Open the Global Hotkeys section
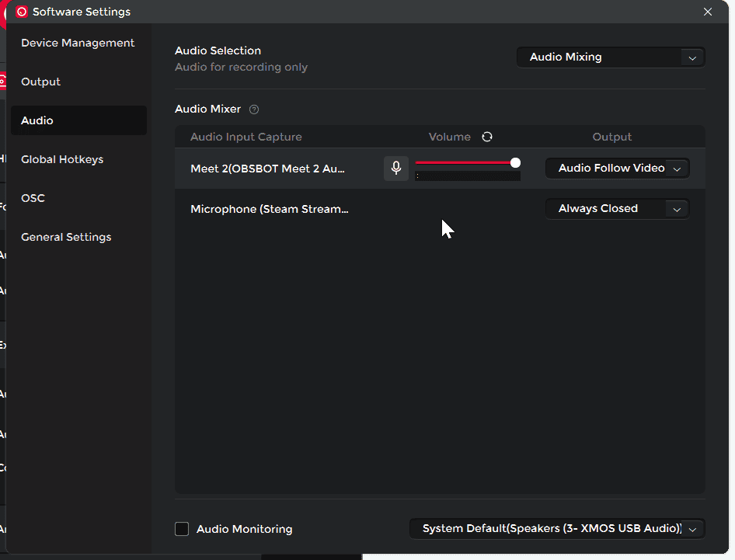Screen dimensions: 735x560 [62, 159]
